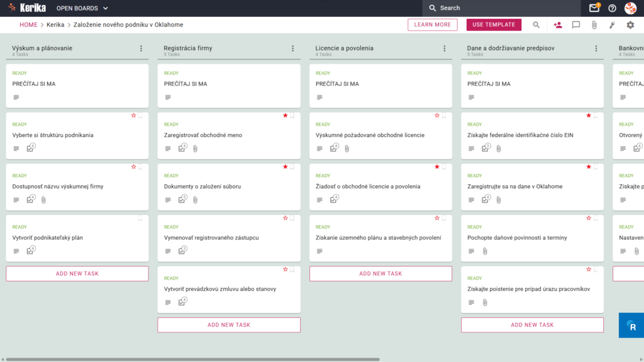Toggle star on Pochopte daňové povinnosti a termíny

pos(589,218)
